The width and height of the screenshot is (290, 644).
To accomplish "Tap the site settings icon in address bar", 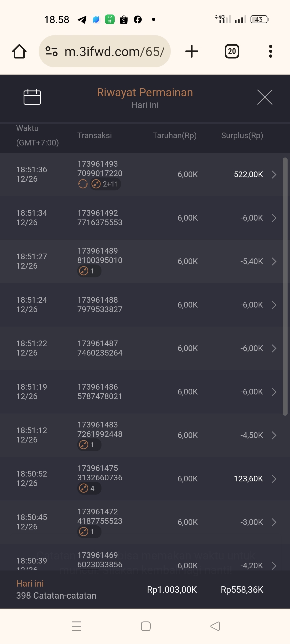I will pos(52,51).
